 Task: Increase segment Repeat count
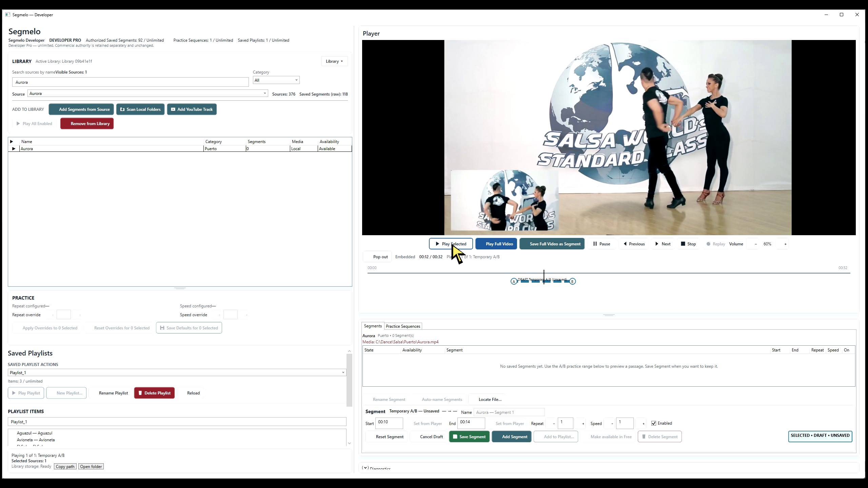click(x=583, y=423)
